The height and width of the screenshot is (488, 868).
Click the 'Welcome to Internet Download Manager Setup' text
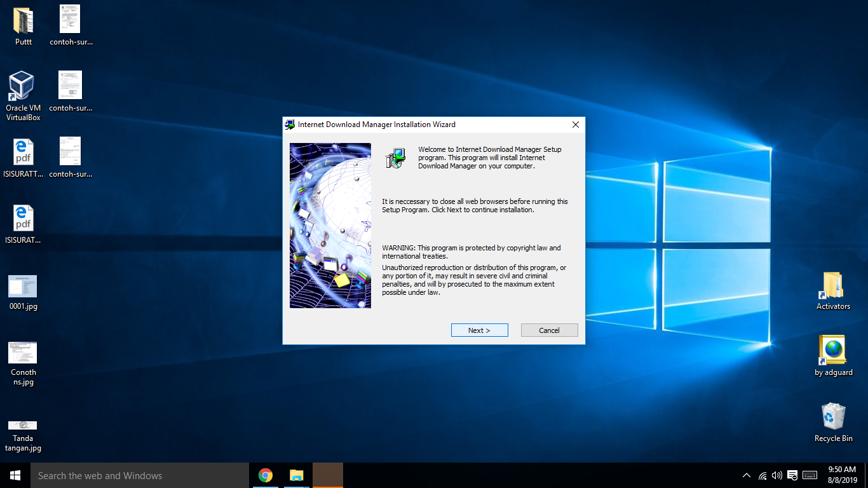[x=490, y=158]
